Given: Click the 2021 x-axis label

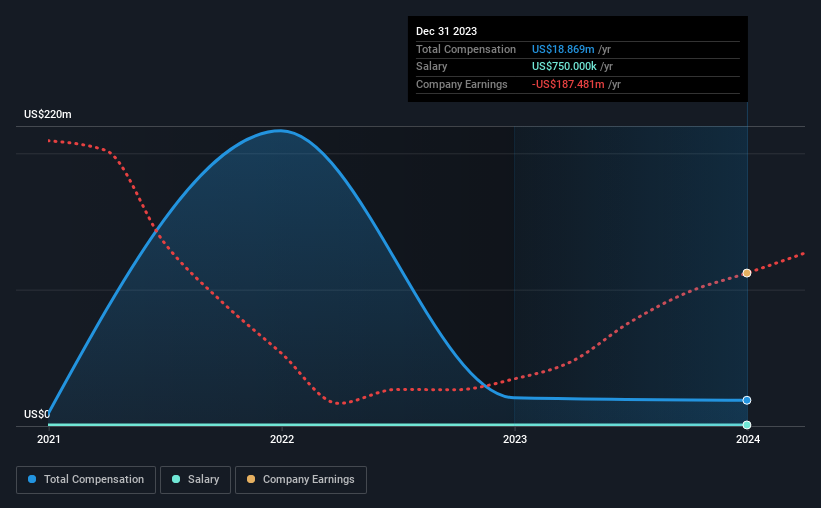Looking at the screenshot, I should coord(49,439).
